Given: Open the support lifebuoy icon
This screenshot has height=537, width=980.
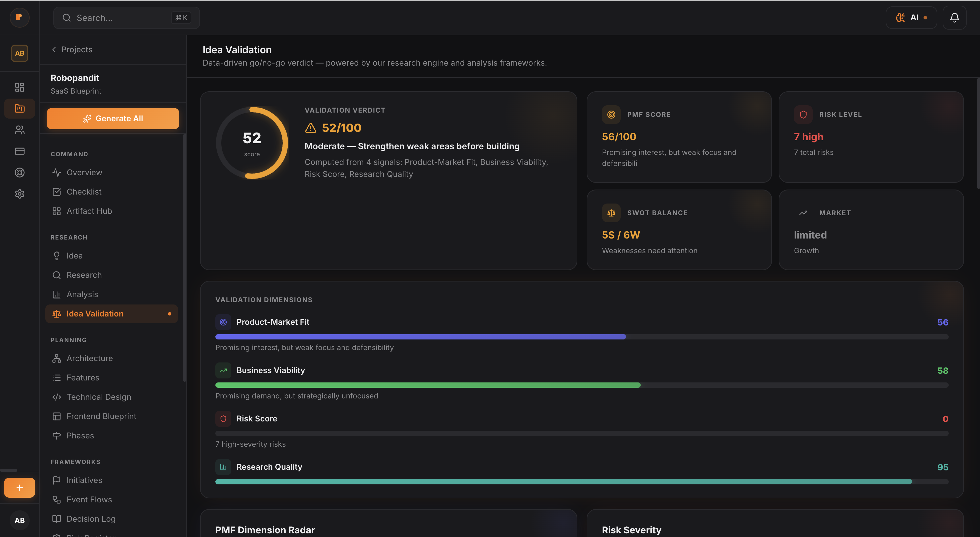Looking at the screenshot, I should [x=19, y=173].
